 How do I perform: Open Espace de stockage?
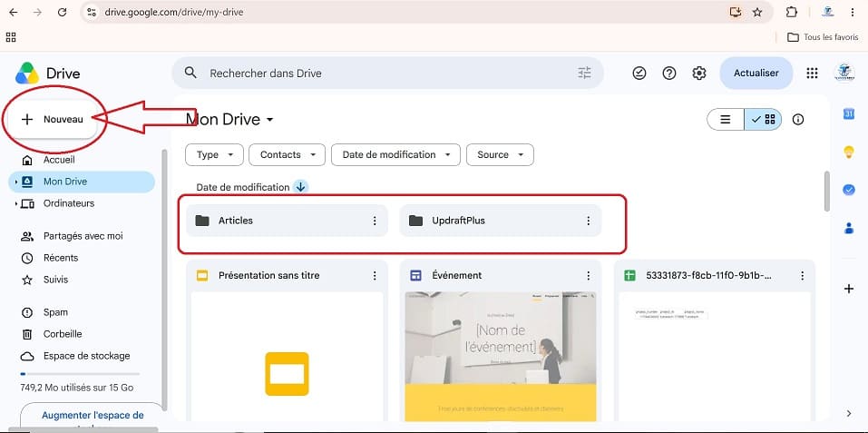[x=86, y=356]
